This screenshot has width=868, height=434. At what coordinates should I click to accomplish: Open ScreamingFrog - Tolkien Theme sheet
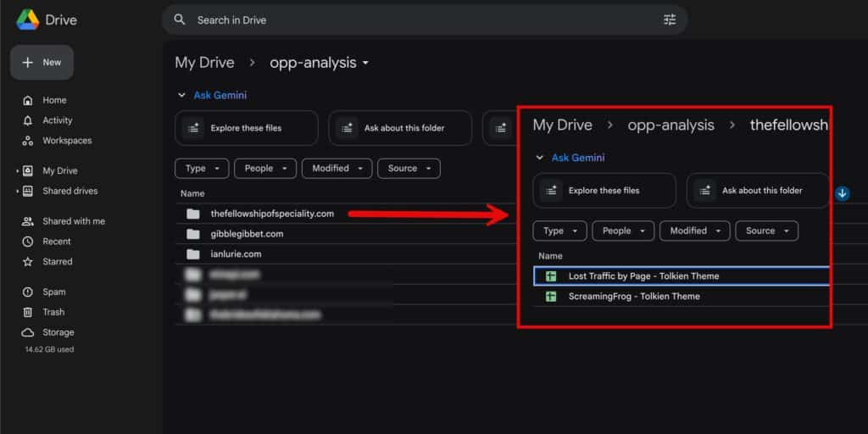[633, 297]
